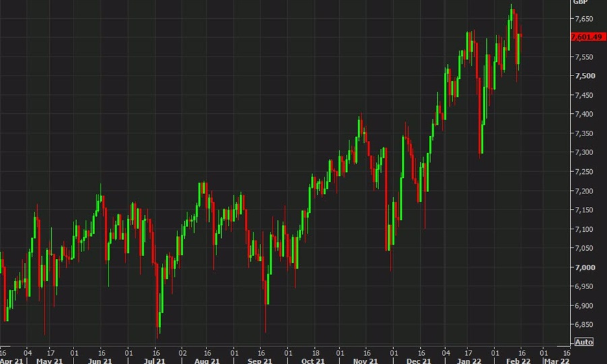The height and width of the screenshot is (364, 607).
Task: Click the Auto scale button
Action: tap(584, 342)
